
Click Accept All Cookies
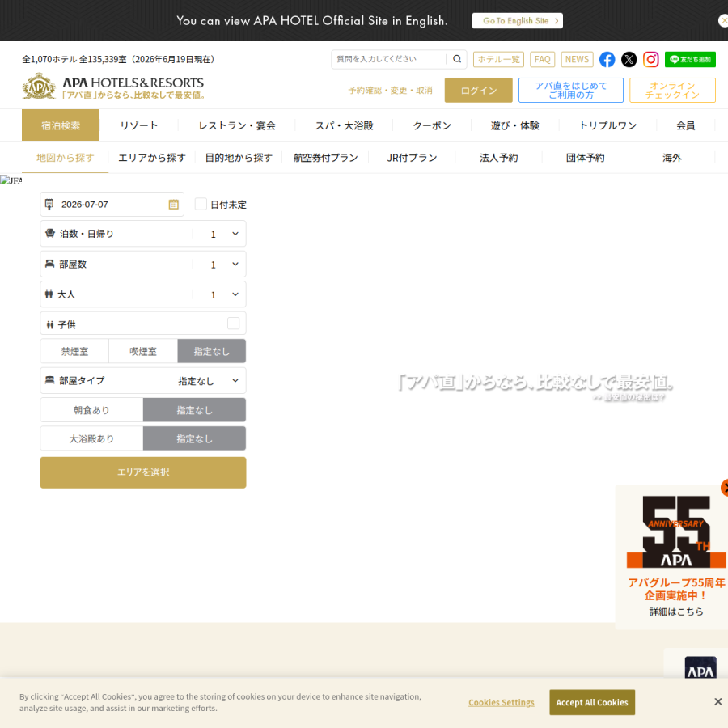coord(592,702)
